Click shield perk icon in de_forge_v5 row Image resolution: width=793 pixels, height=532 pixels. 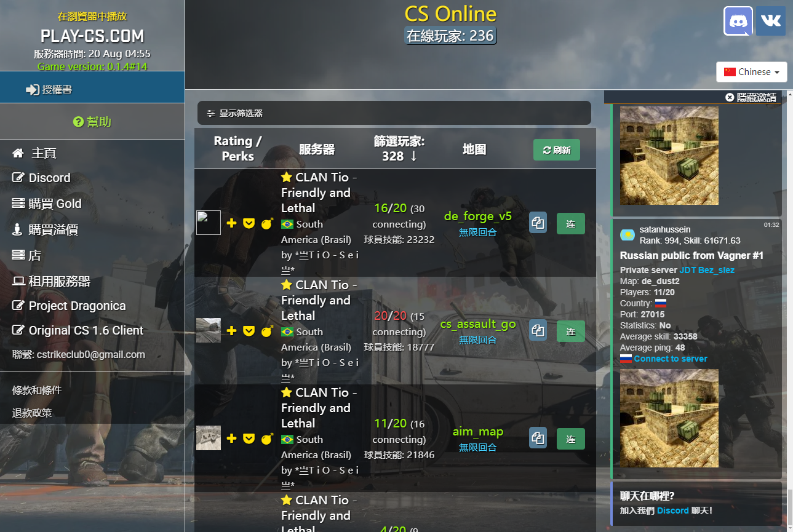point(249,223)
